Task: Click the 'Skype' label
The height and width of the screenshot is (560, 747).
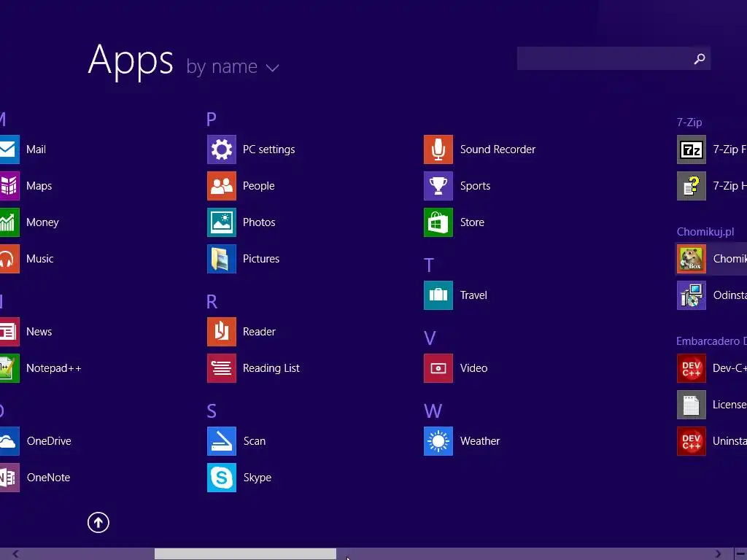Action: 258,478
